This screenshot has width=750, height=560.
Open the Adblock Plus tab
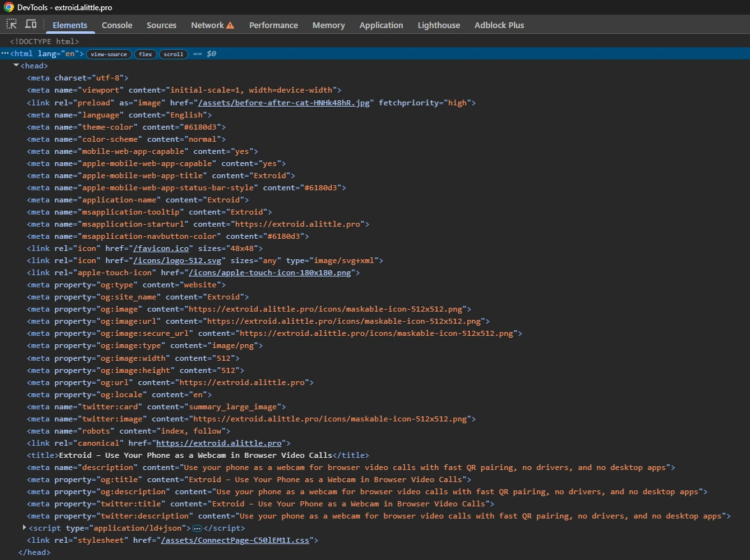pos(499,26)
